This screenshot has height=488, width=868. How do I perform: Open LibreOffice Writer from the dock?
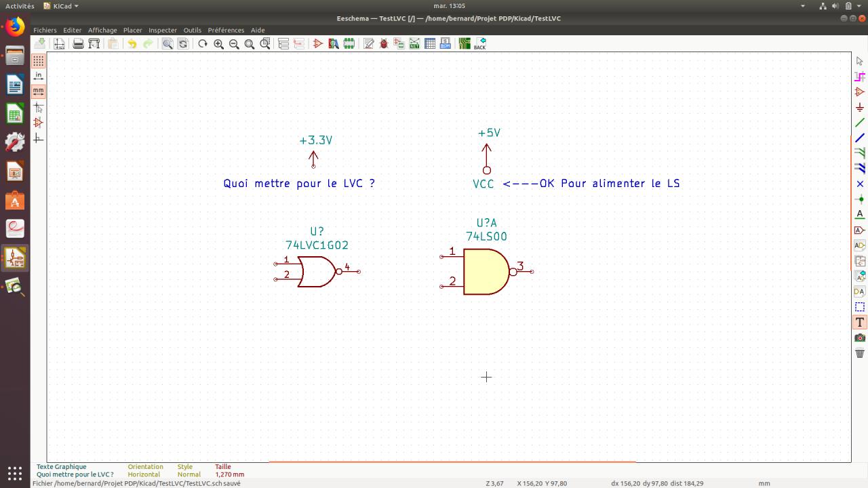[x=15, y=85]
